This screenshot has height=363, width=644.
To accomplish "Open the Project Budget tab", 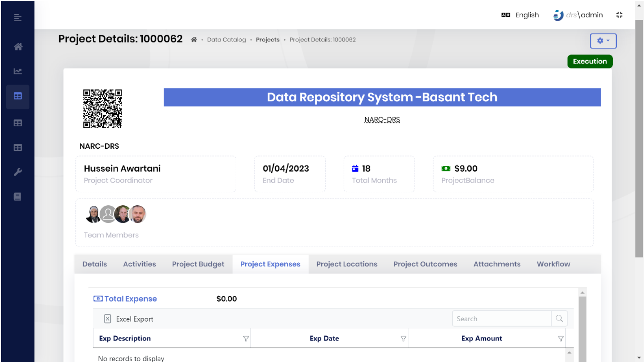I will (x=198, y=264).
